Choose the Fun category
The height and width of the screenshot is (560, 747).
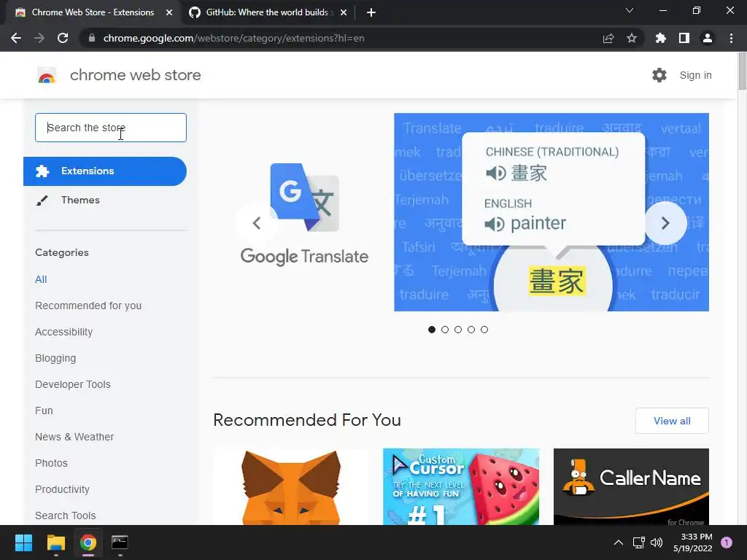(44, 411)
